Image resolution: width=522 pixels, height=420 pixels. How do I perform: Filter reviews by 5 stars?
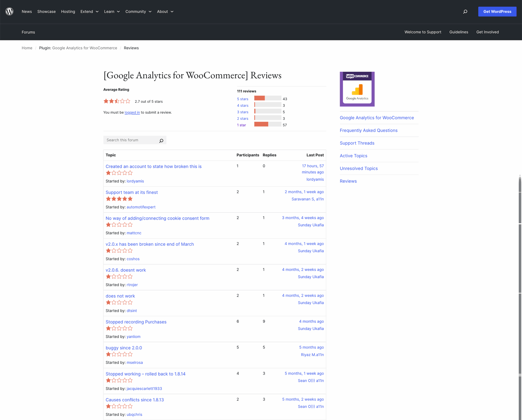pos(242,99)
